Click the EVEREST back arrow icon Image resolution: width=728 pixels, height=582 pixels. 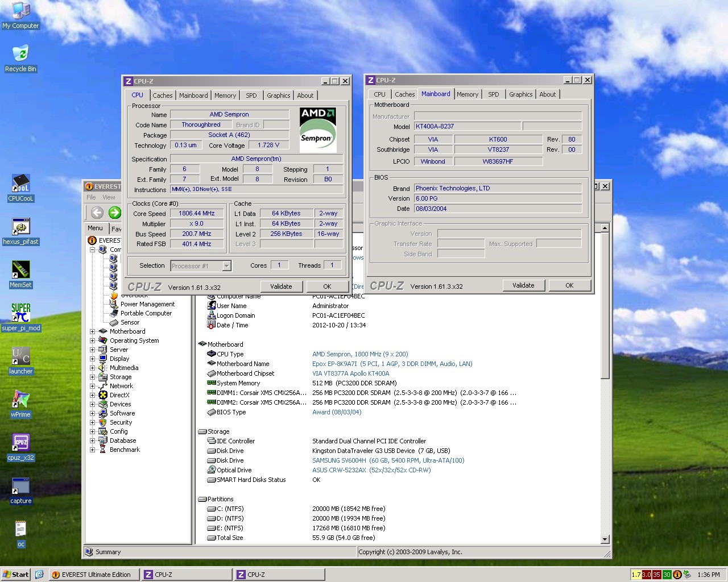[x=97, y=213]
